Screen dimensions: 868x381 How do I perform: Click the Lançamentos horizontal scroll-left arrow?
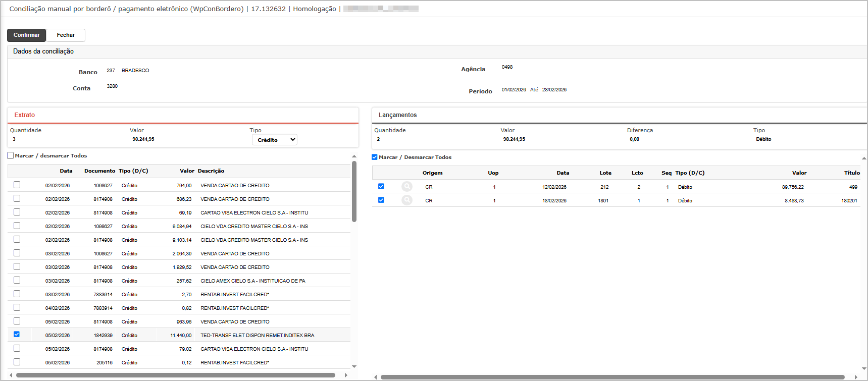pyautogui.click(x=375, y=377)
